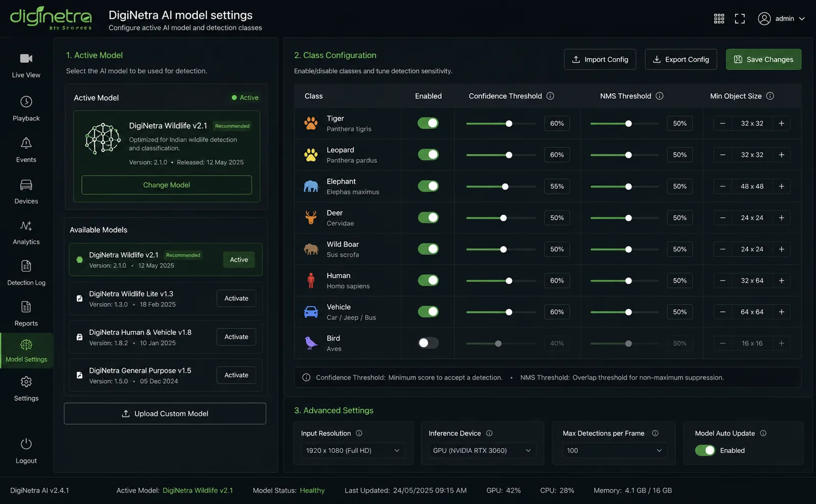Show Input Resolution info icon

point(359,433)
